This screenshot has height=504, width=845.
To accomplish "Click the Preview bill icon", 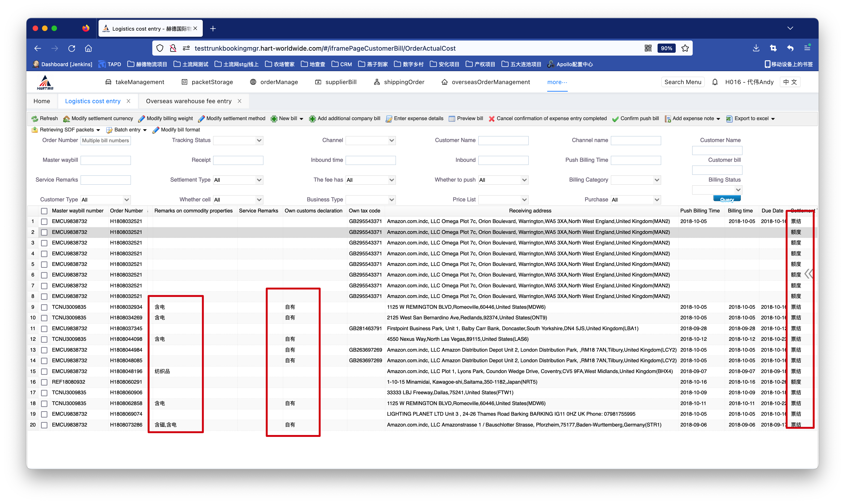I will (452, 118).
